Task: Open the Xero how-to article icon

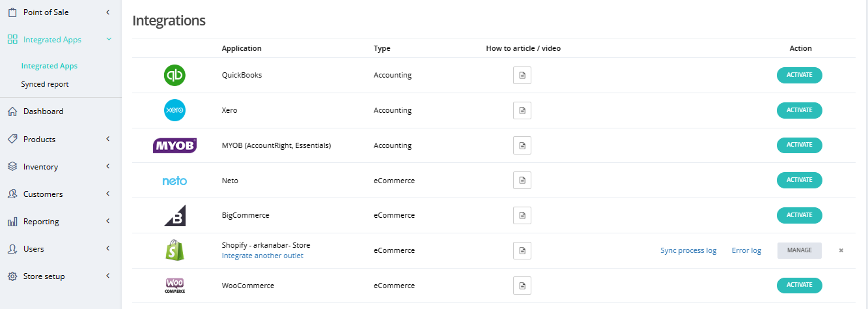Action: coord(522,111)
